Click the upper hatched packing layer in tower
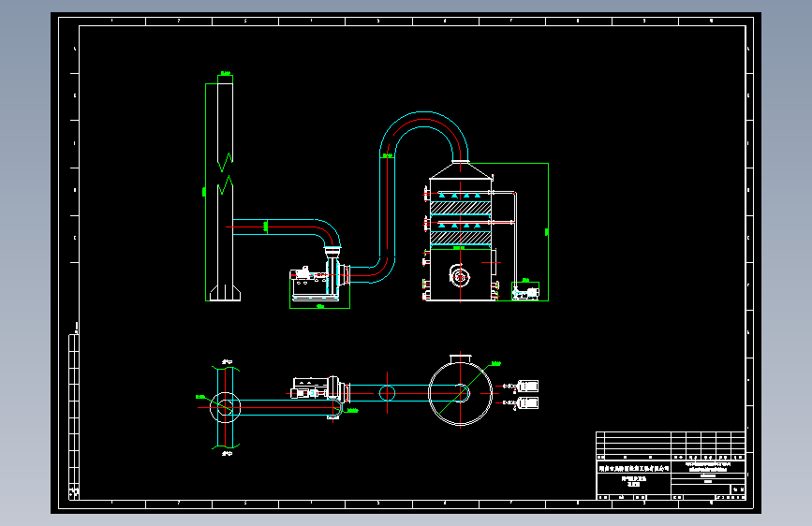Screen dimensions: 812x526 [461, 208]
